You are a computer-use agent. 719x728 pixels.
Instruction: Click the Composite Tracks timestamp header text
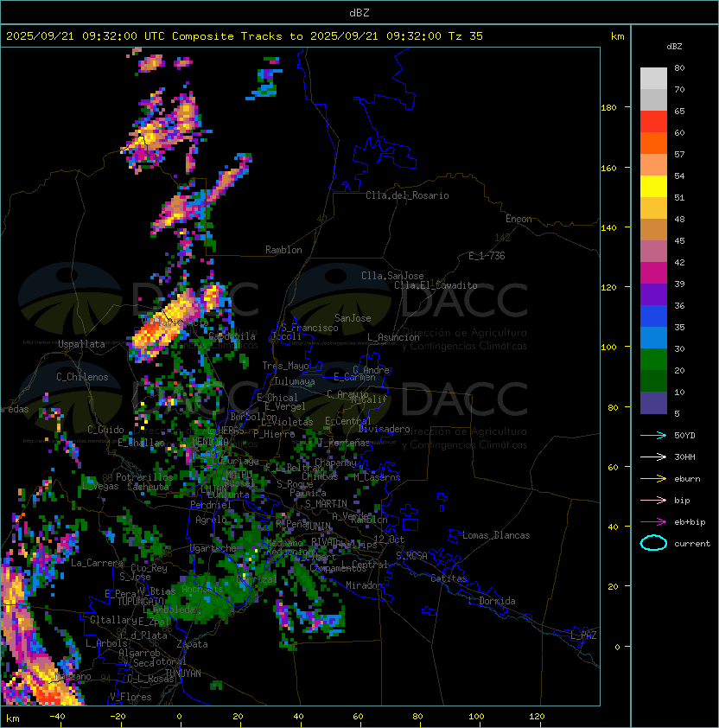(245, 35)
